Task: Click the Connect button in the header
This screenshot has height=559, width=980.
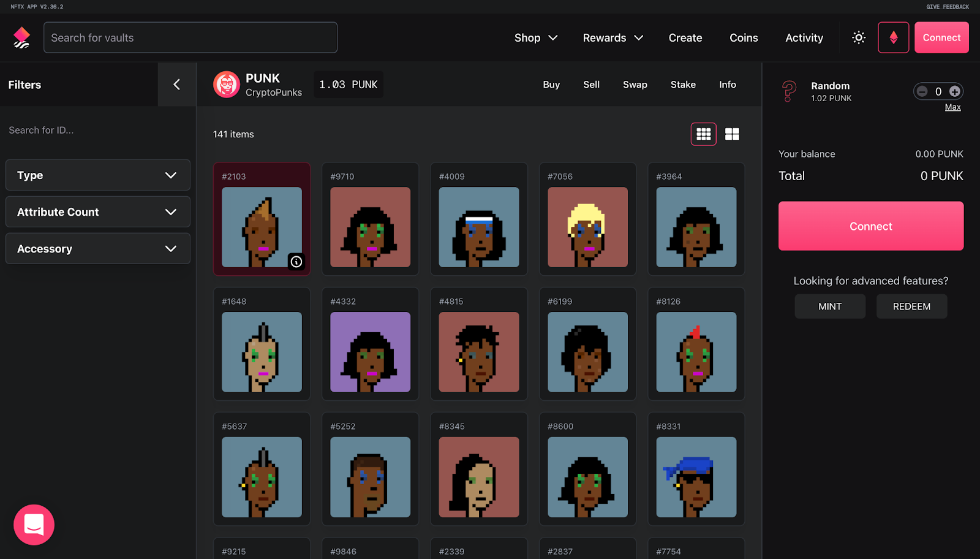Action: (941, 37)
